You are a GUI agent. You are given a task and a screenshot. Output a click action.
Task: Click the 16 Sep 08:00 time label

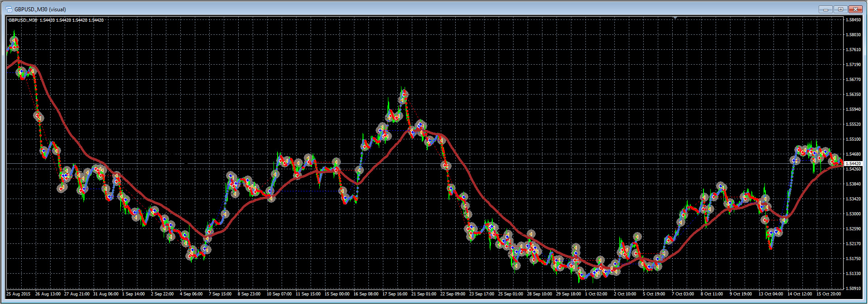[x=366, y=294]
